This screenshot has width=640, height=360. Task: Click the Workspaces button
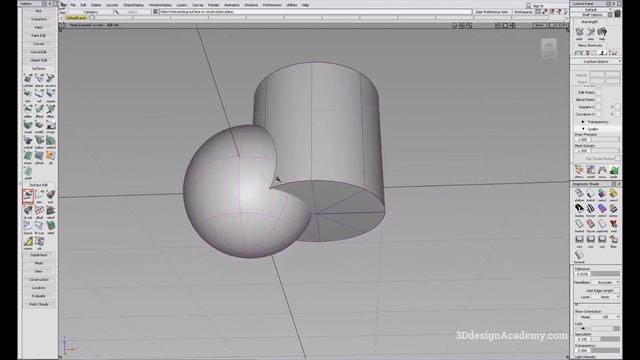(524, 12)
